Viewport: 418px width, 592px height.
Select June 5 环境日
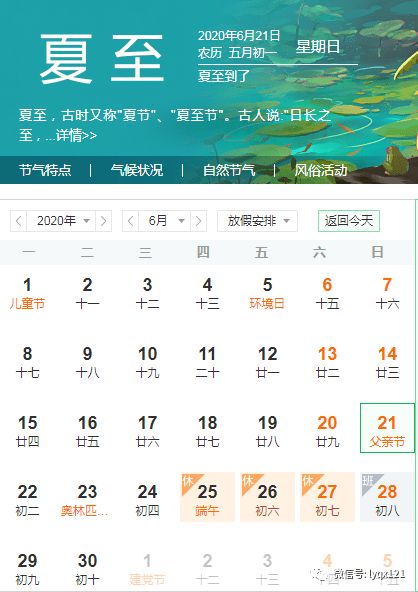[x=267, y=294]
